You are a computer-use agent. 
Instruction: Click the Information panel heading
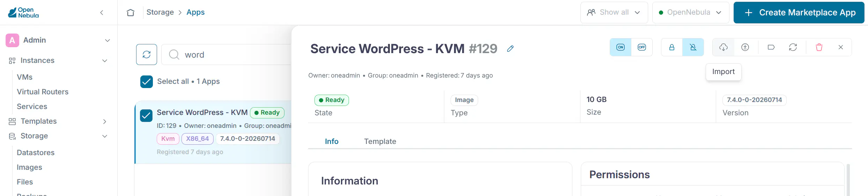[349, 181]
